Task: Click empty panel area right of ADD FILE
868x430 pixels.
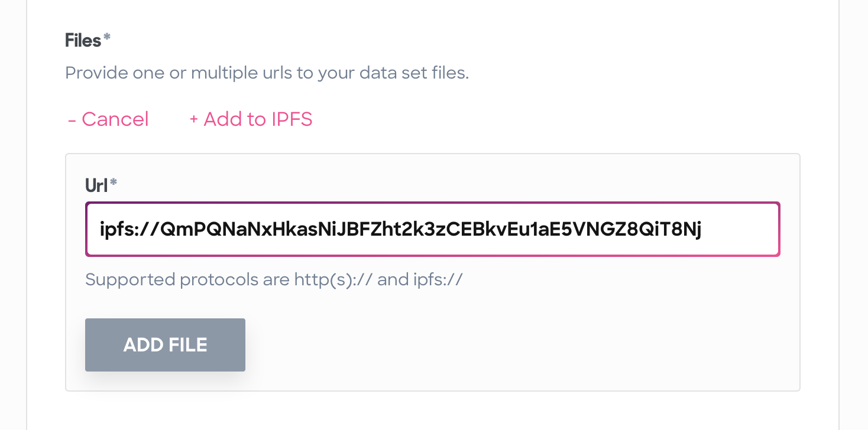Action: click(520, 345)
